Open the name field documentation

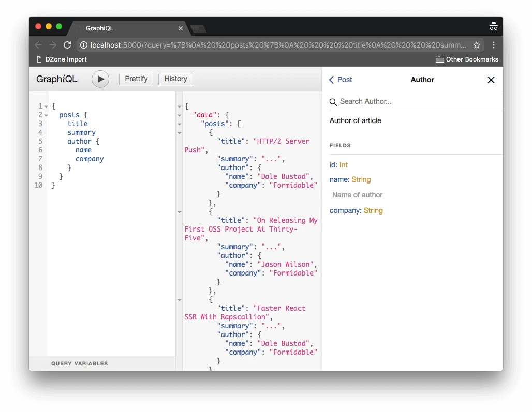[x=338, y=179]
